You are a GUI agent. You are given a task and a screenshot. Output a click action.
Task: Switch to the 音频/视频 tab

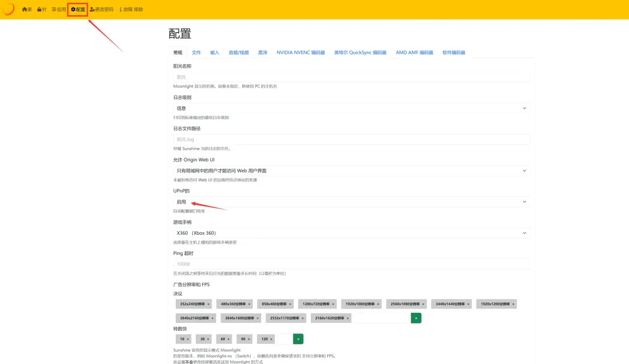coord(239,53)
